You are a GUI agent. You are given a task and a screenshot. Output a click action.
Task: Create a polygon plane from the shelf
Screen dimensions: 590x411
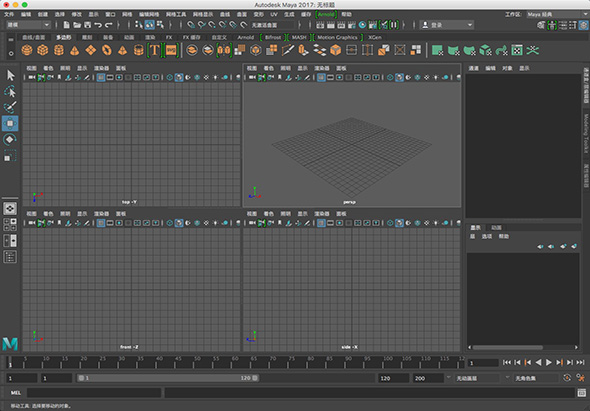(91, 50)
